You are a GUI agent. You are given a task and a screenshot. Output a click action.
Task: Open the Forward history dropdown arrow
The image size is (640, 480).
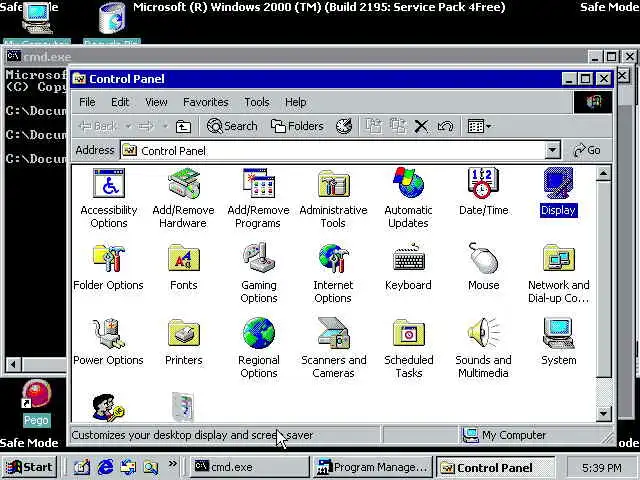coord(165,127)
